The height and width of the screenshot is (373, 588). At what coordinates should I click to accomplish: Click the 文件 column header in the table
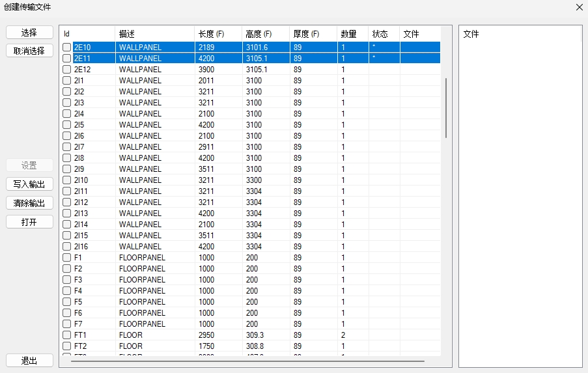(420, 34)
